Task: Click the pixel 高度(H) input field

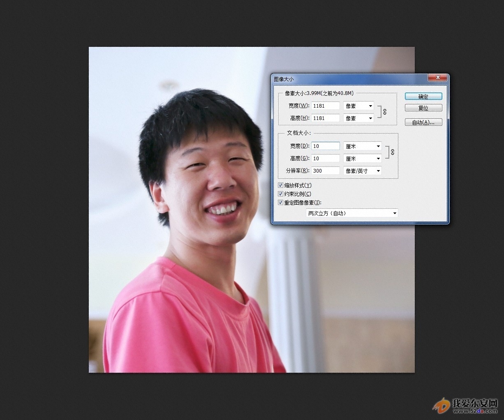Action: click(326, 118)
